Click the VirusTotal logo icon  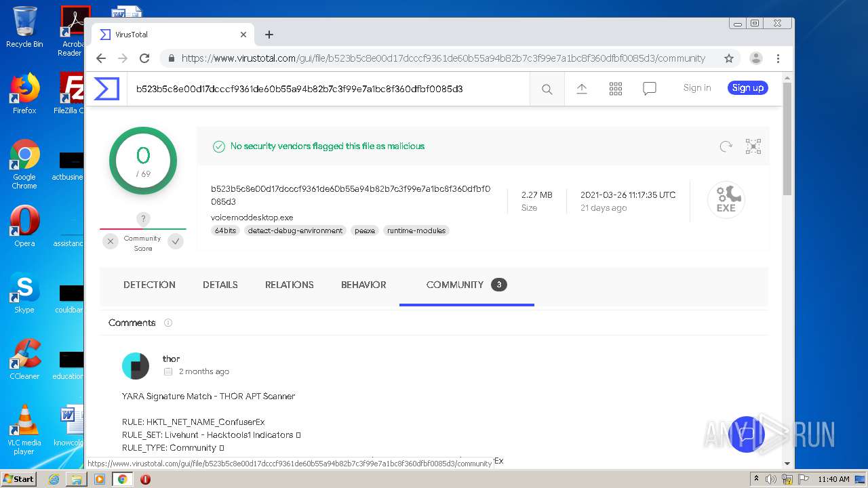coord(106,89)
